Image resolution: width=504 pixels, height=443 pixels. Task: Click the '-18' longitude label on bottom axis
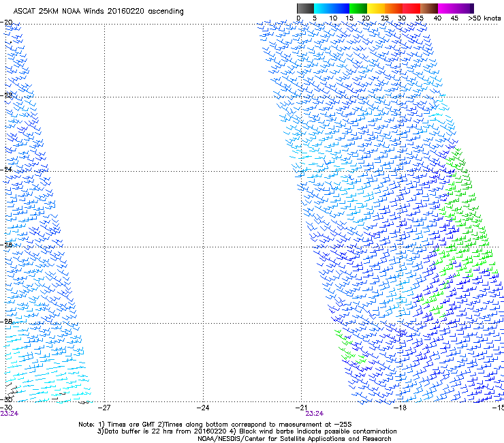tap(400, 408)
